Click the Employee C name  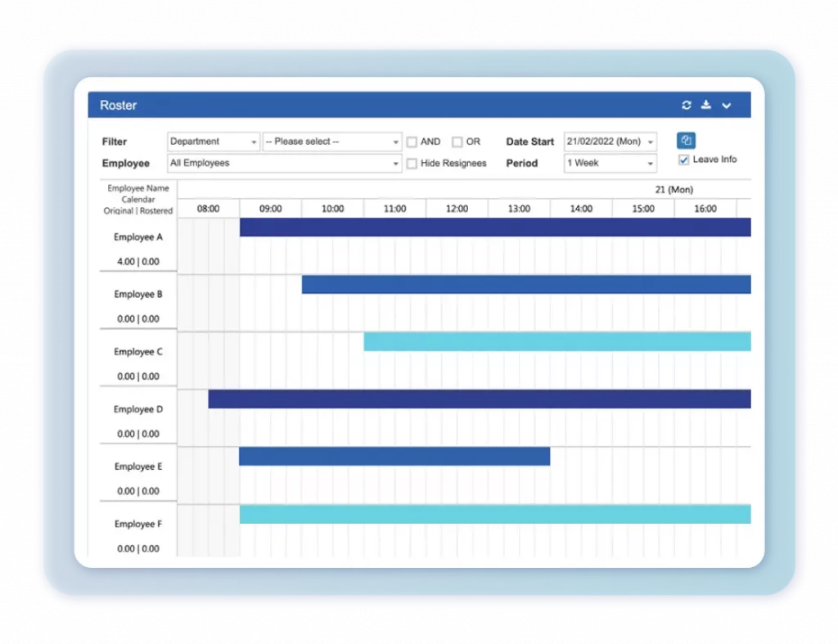click(137, 352)
